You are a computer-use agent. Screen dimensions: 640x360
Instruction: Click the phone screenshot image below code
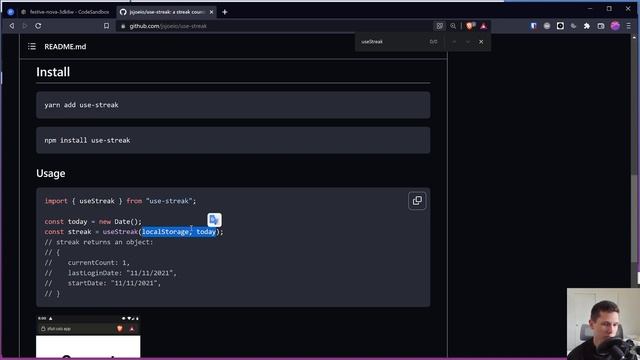pyautogui.click(x=88, y=336)
